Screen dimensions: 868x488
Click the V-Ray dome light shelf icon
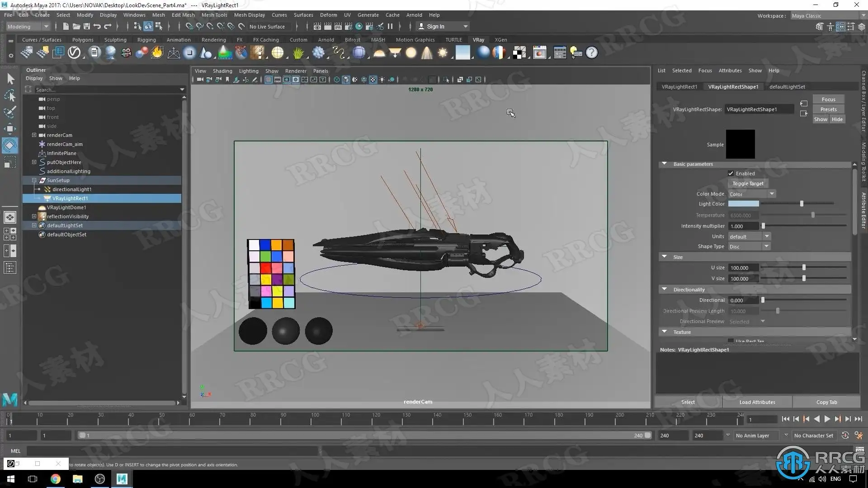(x=379, y=53)
